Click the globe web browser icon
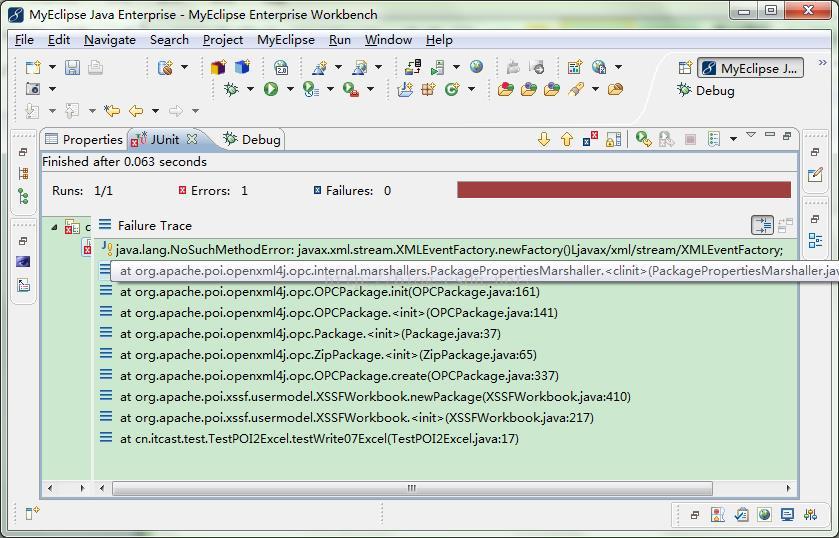 tap(476, 67)
